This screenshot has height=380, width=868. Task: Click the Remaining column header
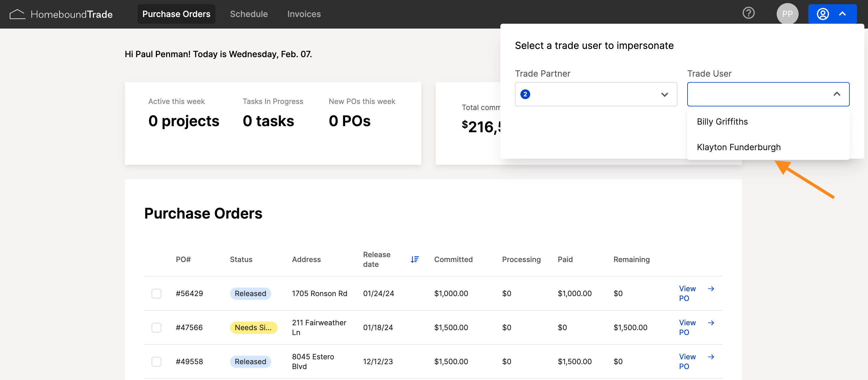pos(631,259)
